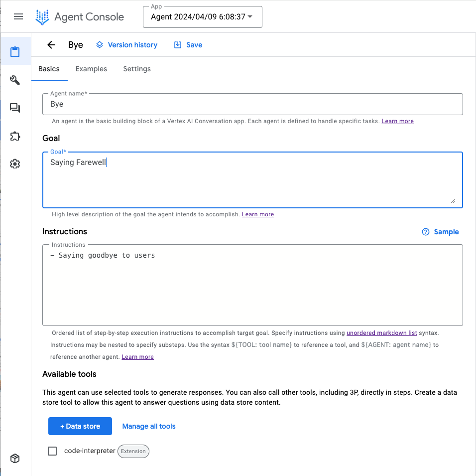Click the back arrow next to Bye
Image resolution: width=476 pixels, height=476 pixels.
coord(51,45)
